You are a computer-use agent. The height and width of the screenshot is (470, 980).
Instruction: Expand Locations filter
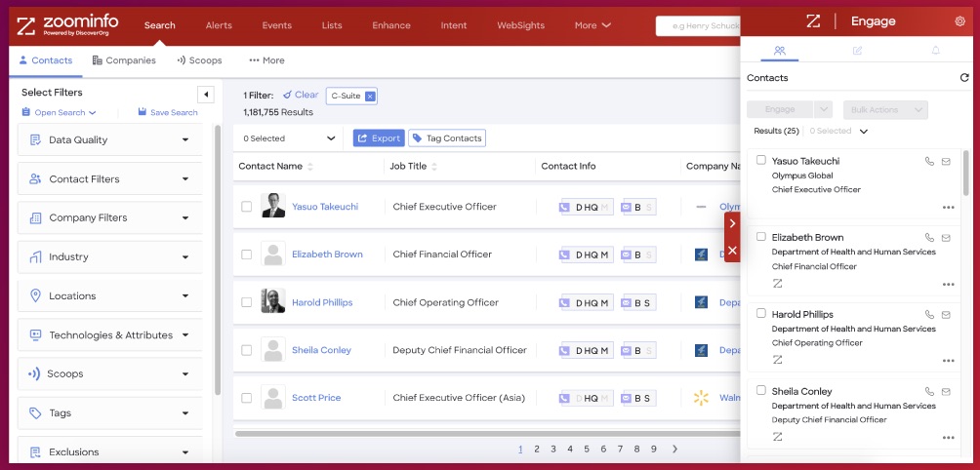click(x=110, y=295)
